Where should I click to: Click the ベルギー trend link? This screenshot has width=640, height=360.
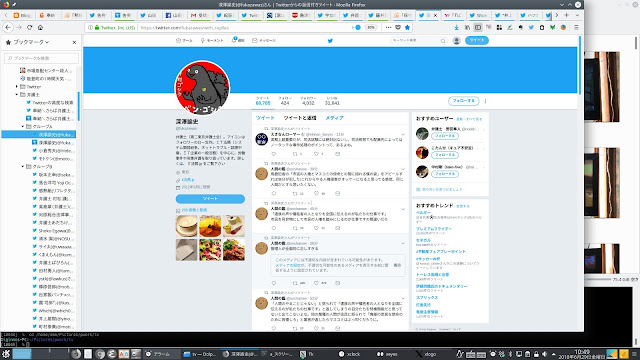423,213
